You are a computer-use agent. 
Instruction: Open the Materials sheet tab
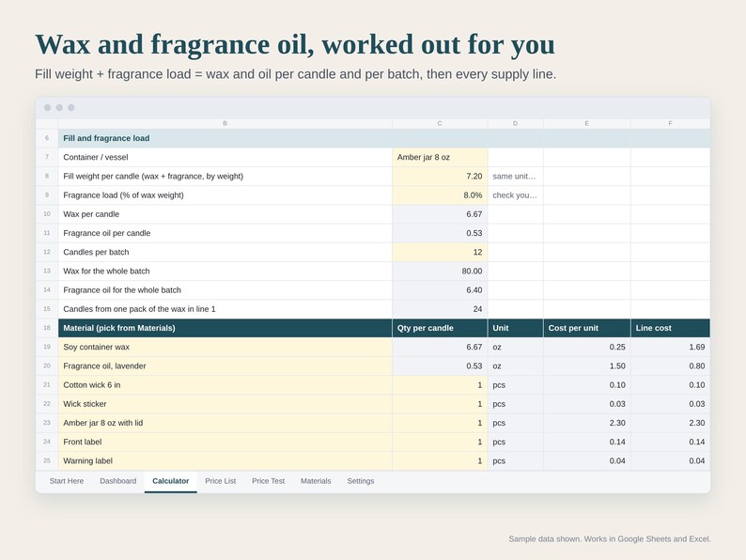(316, 481)
